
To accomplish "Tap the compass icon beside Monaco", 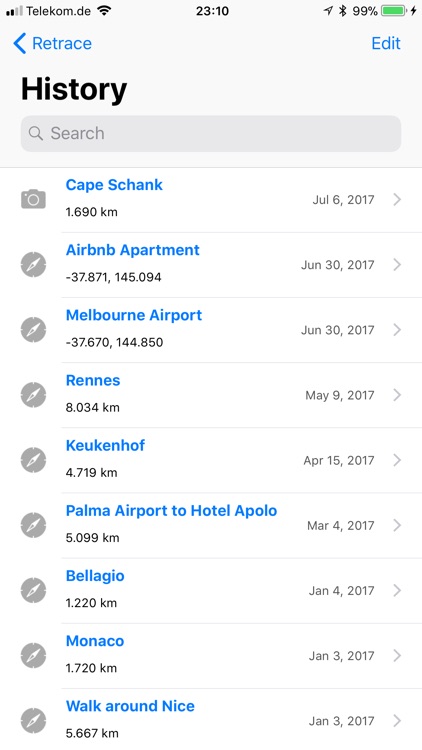I will tap(33, 655).
